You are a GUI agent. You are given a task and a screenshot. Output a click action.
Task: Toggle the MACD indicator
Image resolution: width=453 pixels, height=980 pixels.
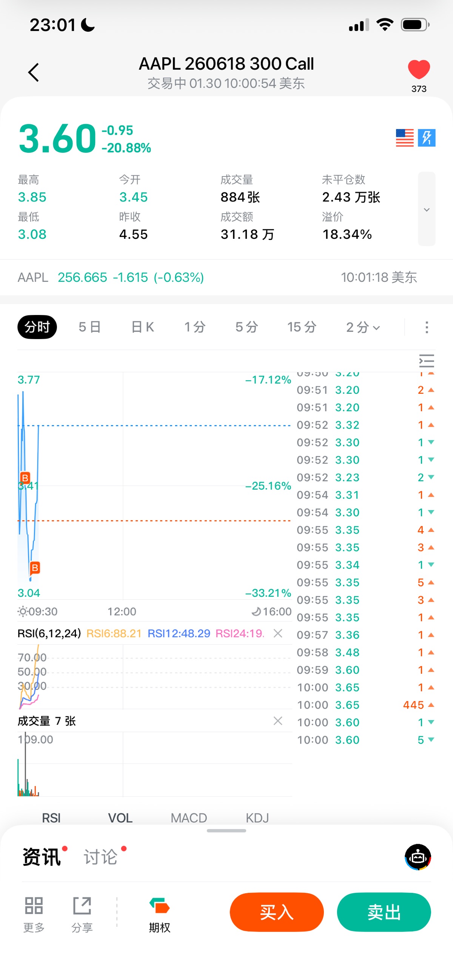(x=189, y=817)
